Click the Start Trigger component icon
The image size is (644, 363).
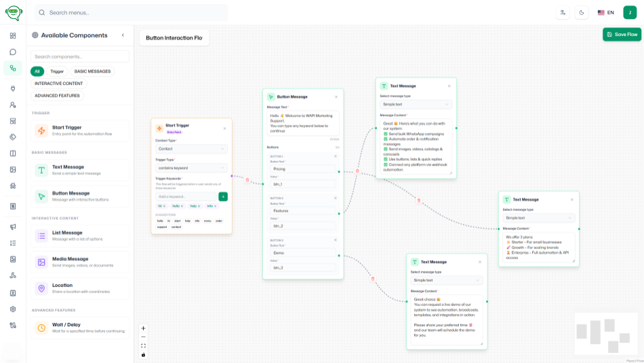[41, 131]
